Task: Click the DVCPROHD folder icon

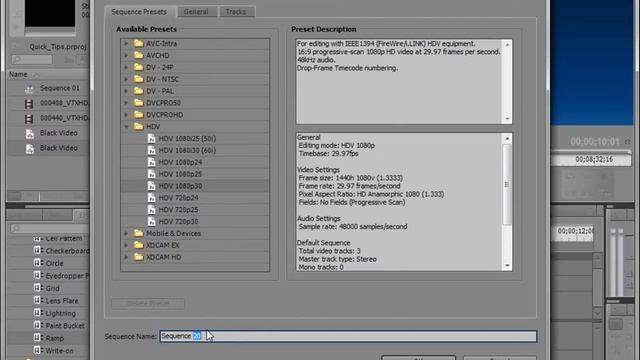Action: [139, 114]
